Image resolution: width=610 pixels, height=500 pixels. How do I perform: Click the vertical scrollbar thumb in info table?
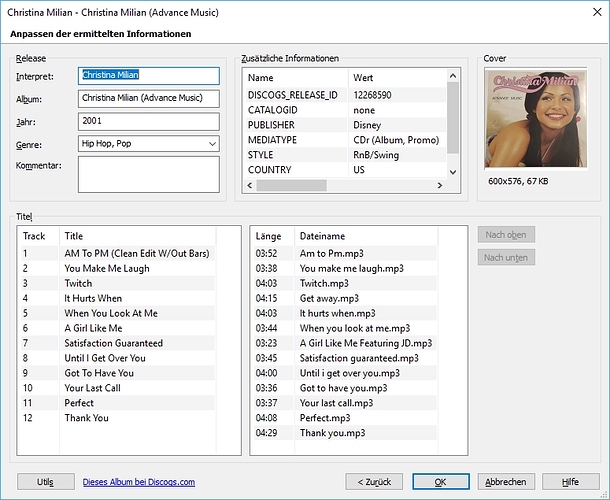click(x=453, y=118)
